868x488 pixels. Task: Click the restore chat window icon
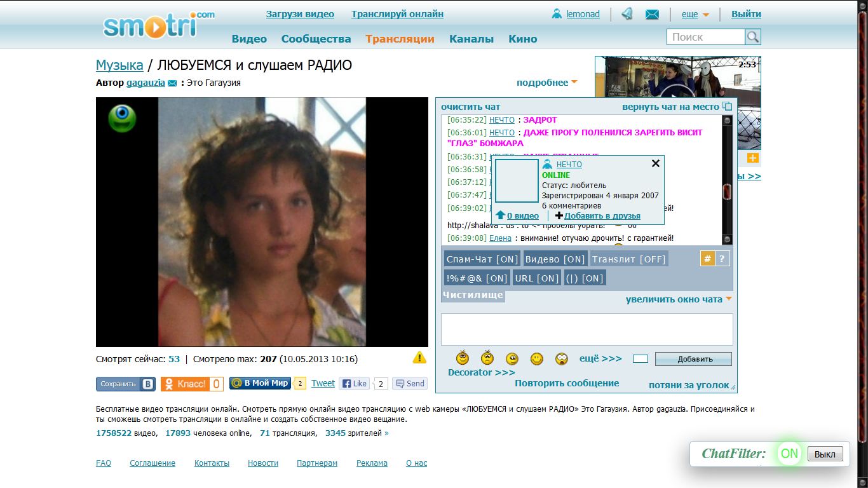728,107
